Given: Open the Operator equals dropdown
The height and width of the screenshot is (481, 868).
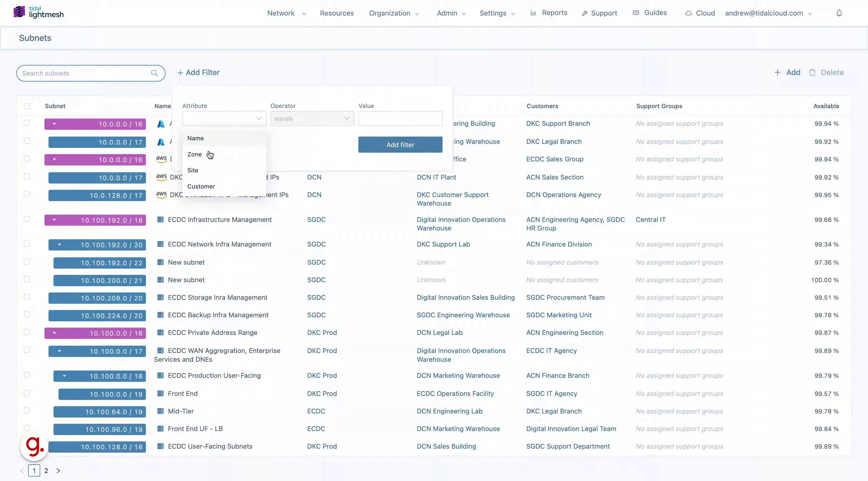Looking at the screenshot, I should click(x=312, y=118).
